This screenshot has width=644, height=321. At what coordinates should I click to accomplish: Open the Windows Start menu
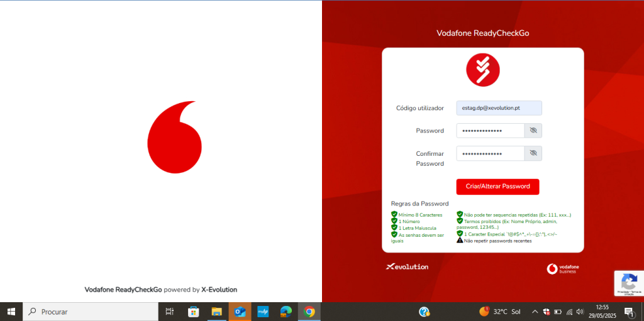tap(11, 312)
